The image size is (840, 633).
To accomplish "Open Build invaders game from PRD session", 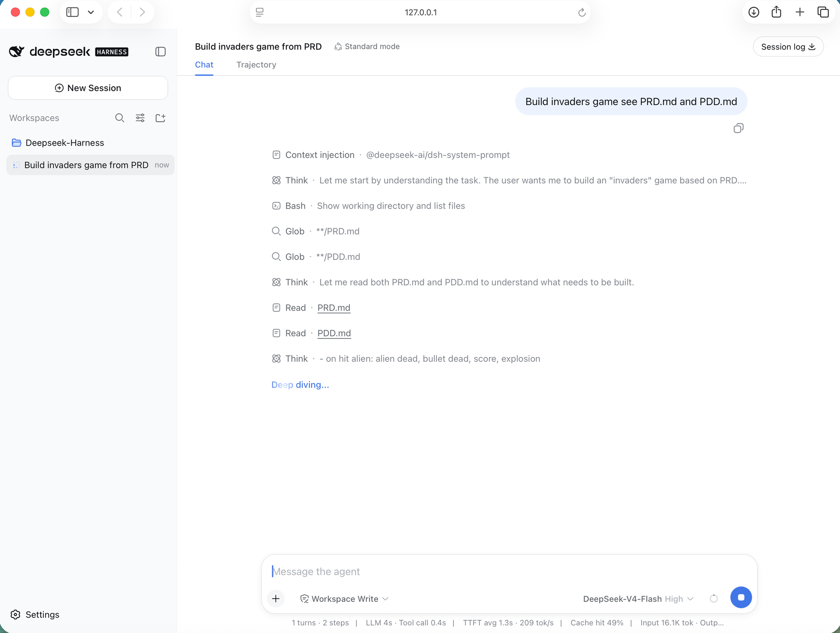I will [x=90, y=165].
